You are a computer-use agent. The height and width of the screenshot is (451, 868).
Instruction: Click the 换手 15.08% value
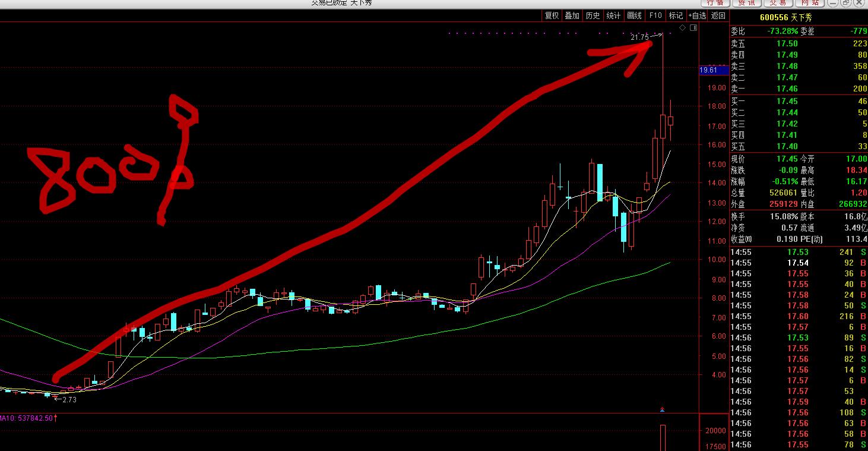pyautogui.click(x=784, y=216)
